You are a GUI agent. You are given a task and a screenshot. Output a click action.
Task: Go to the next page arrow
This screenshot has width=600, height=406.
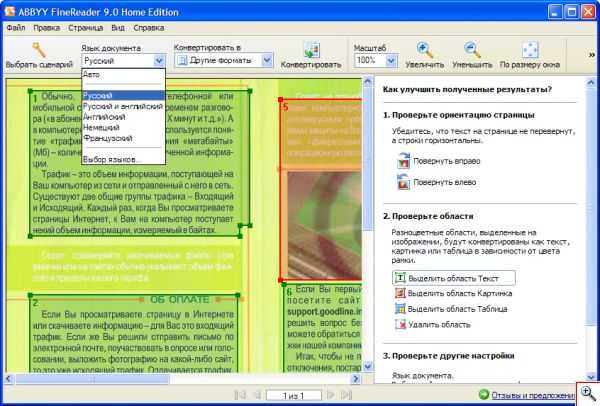331,395
